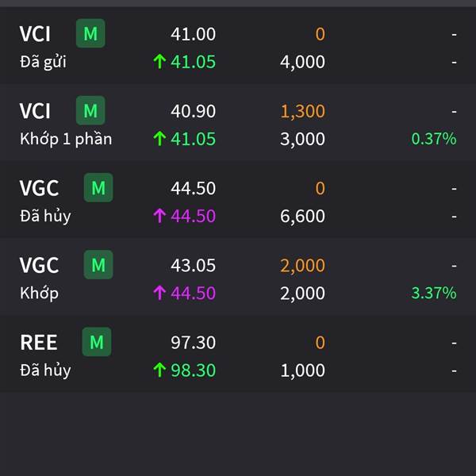Tap the M badge on VGC 44.50 order
Viewport: 476px width, 476px height.
tap(98, 187)
